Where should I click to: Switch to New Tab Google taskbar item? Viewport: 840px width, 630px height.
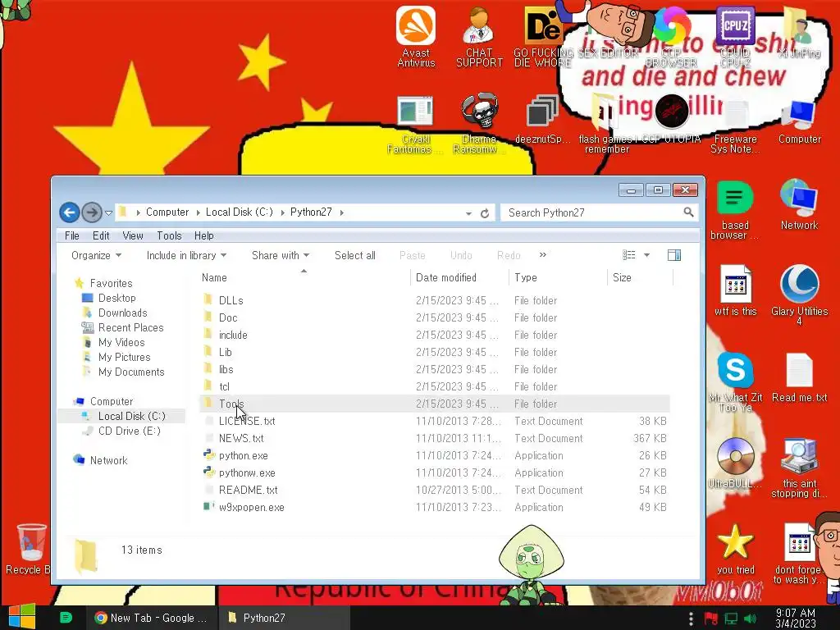(x=151, y=618)
